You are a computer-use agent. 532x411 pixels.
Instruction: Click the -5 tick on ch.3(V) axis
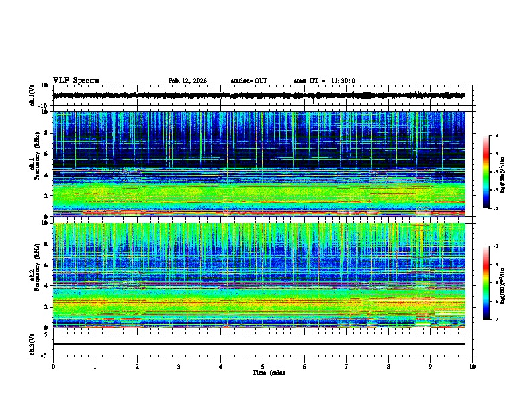click(x=45, y=355)
